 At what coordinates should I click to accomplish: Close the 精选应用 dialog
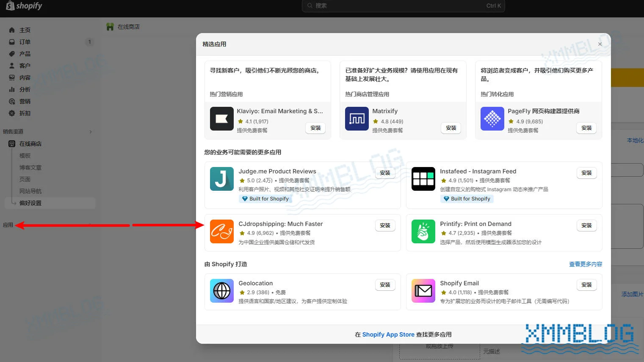600,44
